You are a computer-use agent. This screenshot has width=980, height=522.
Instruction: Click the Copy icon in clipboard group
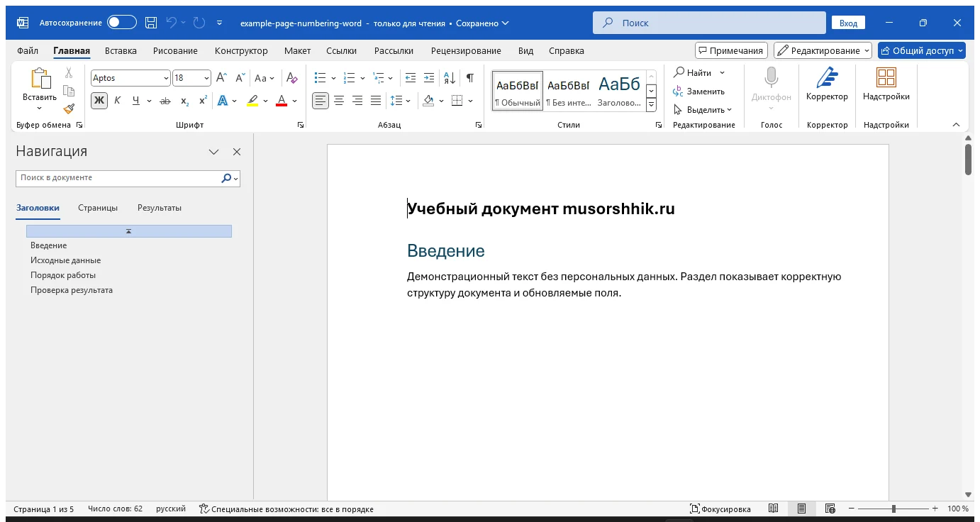coord(69,91)
